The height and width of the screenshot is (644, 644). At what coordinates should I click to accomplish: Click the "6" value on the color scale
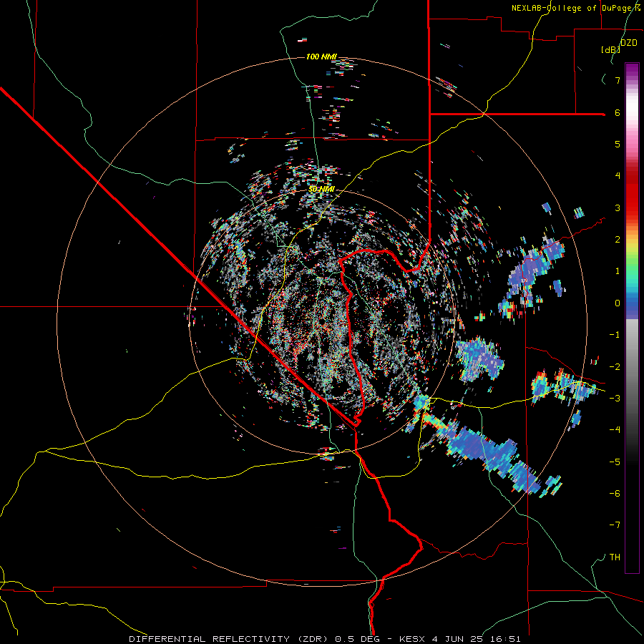[x=618, y=112]
